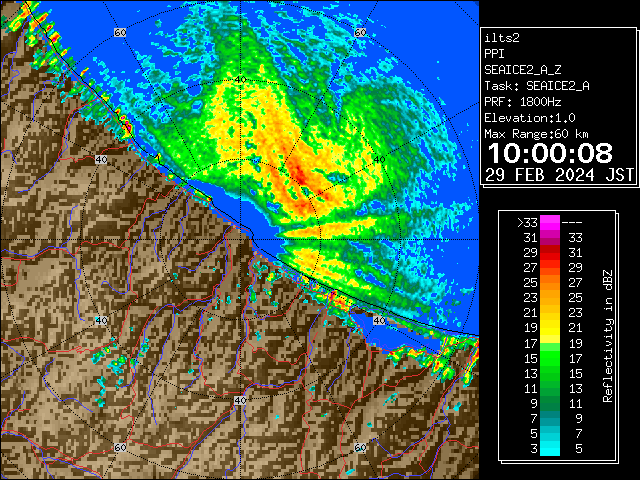
Task: Select the 'Elevation:1.0' text
Action: (530, 118)
